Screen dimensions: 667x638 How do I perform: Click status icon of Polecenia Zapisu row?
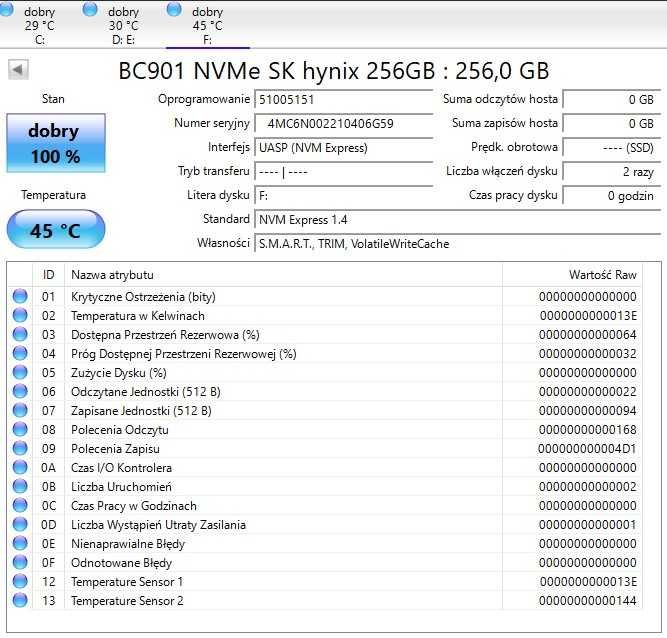click(20, 448)
